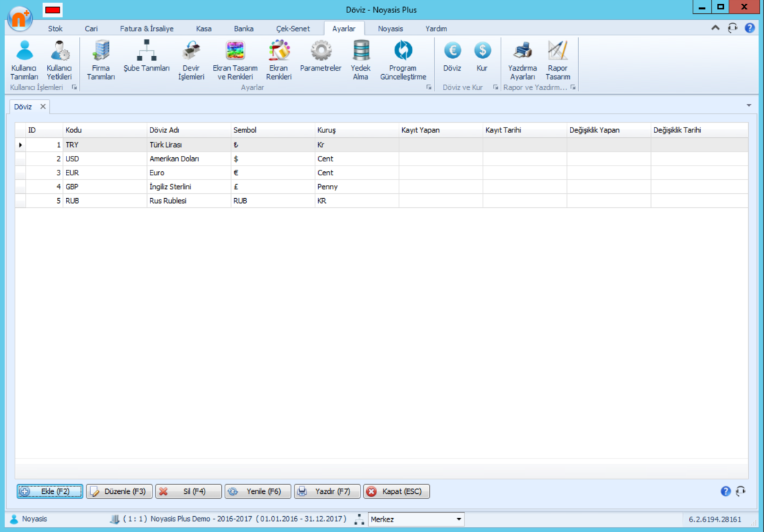Switch to the Cari ribbon tab

(91, 28)
